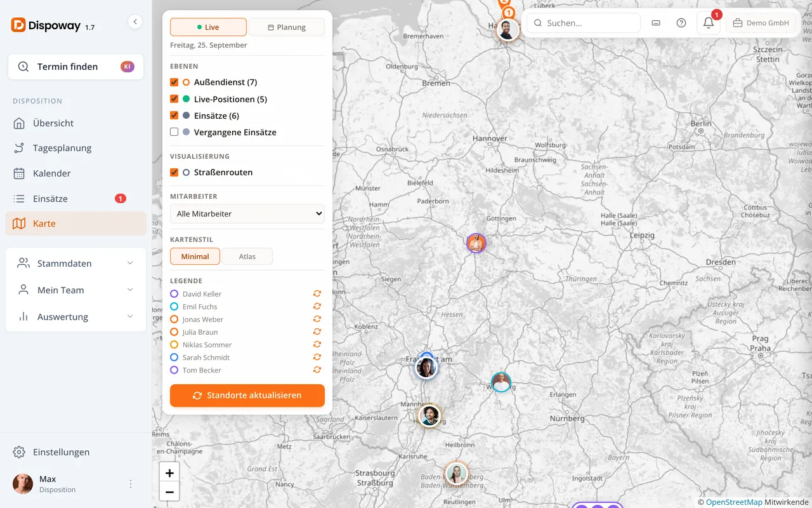
Task: Select the Atlas map style
Action: [x=247, y=257]
